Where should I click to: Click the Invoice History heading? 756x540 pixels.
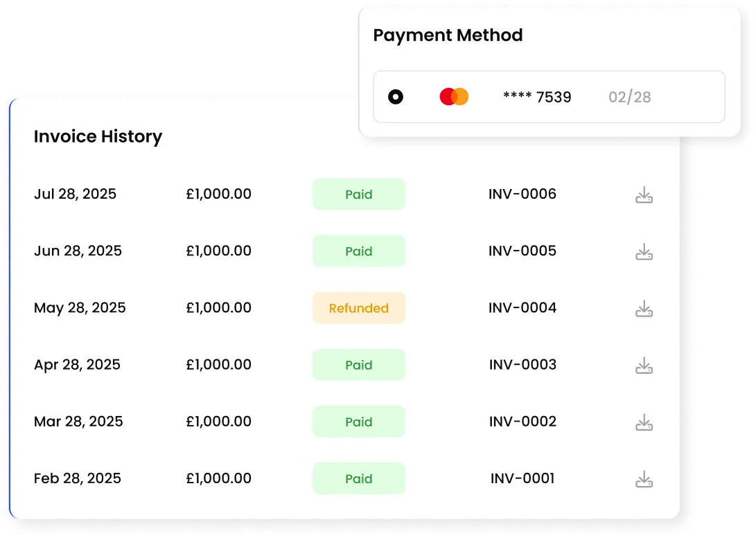(x=98, y=136)
